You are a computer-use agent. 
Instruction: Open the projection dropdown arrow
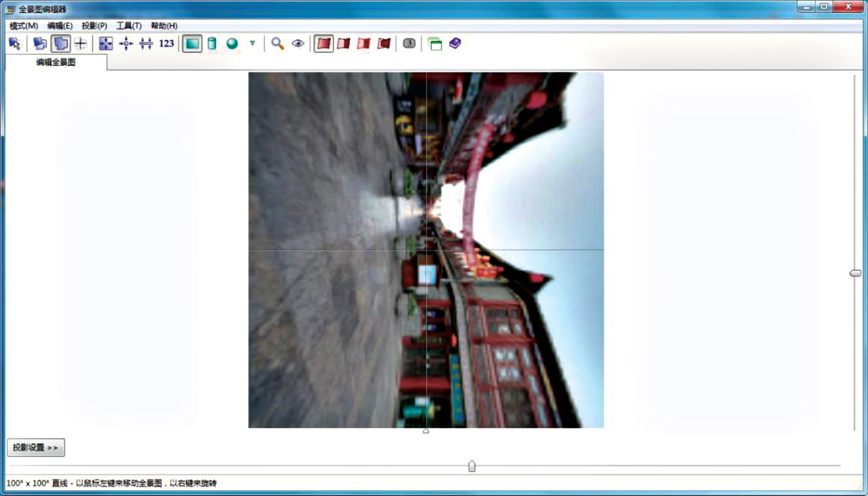coord(252,43)
